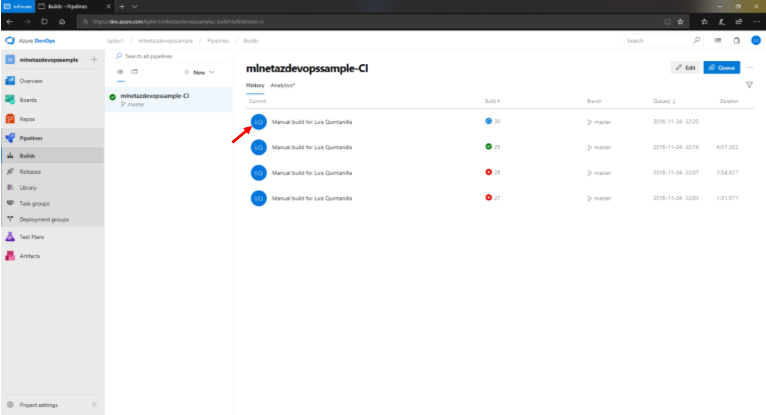Refresh the browser page
Screen dimensions: 766x415
tap(44, 21)
